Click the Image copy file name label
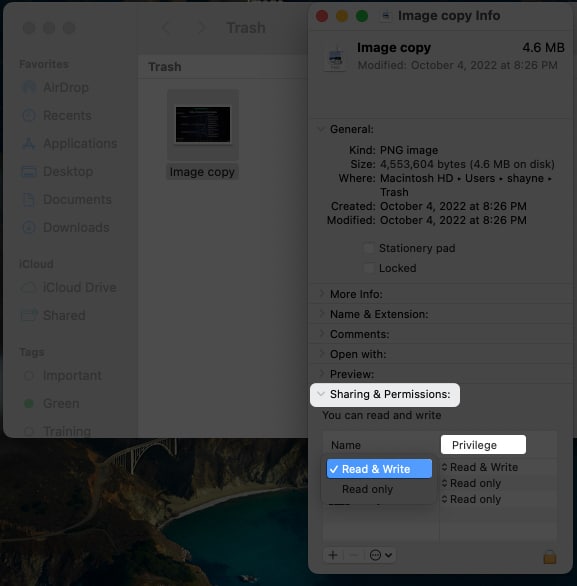This screenshot has width=577, height=586. (x=202, y=172)
